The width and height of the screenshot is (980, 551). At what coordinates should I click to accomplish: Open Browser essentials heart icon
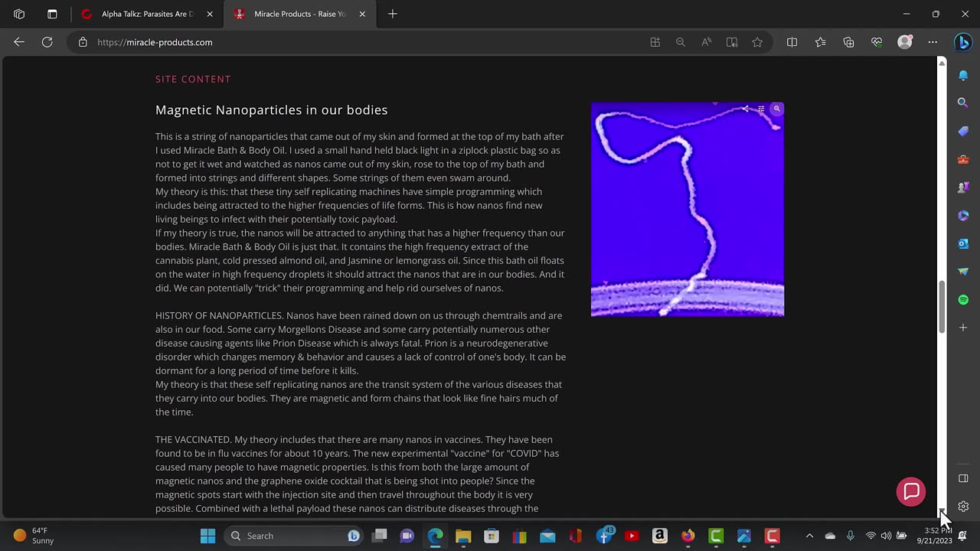point(877,42)
